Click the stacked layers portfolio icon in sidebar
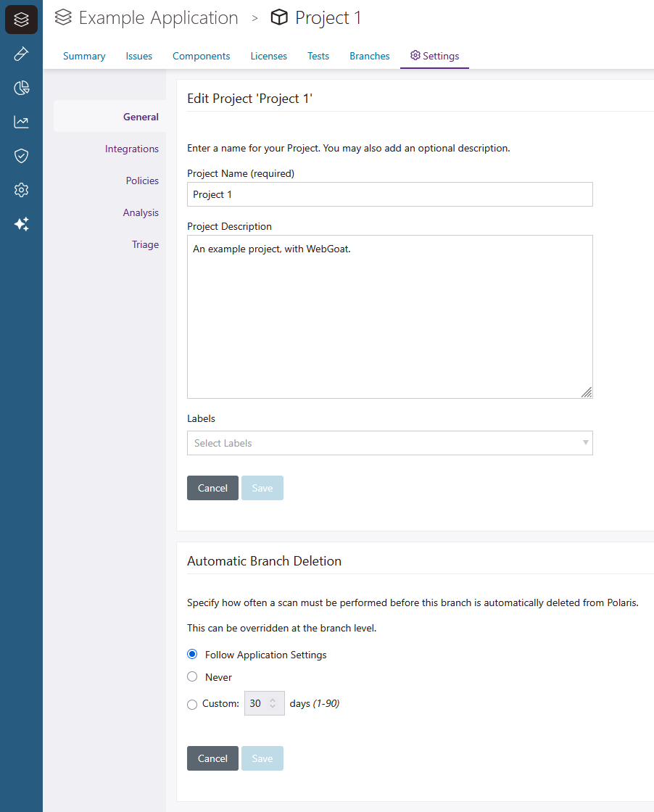 point(21,20)
